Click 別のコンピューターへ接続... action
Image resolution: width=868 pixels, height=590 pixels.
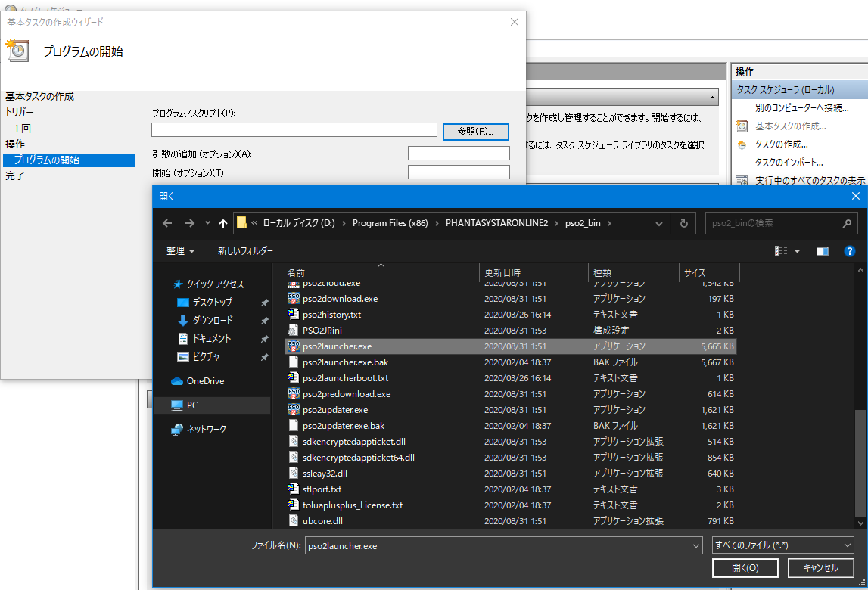click(801, 108)
